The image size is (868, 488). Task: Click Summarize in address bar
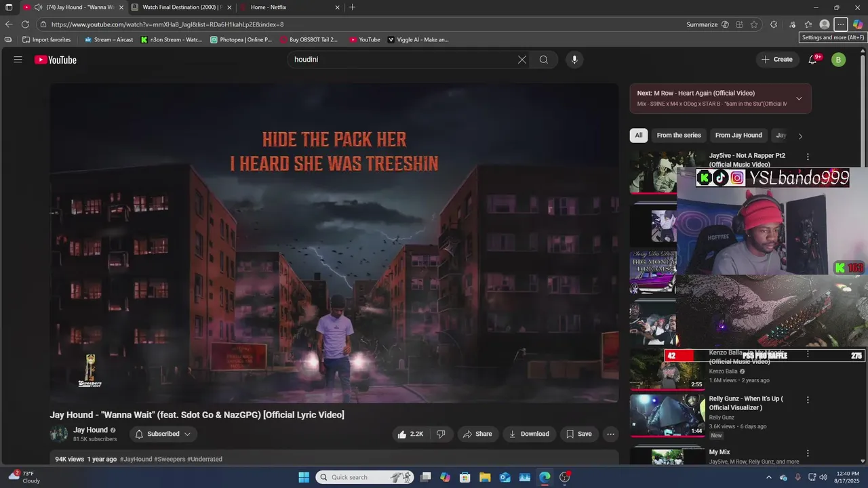(x=702, y=24)
